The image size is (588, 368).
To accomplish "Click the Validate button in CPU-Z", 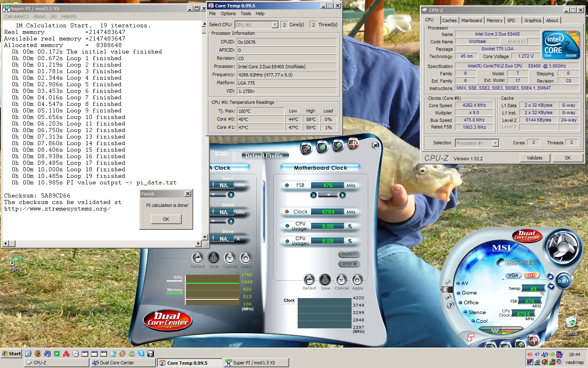I will (x=535, y=158).
